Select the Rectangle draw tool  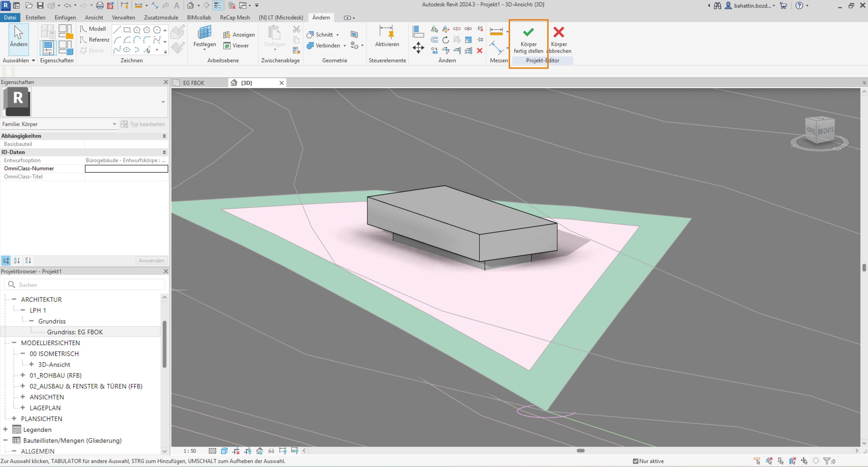point(127,30)
